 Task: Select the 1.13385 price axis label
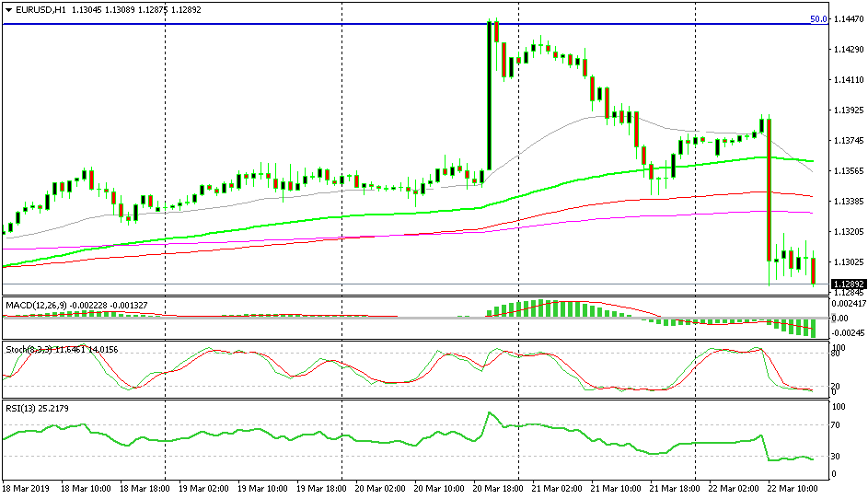(x=849, y=201)
